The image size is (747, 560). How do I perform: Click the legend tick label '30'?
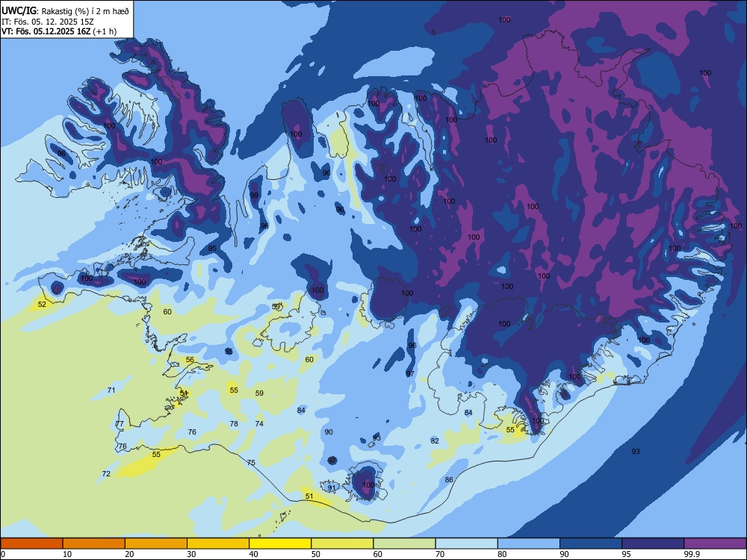[x=191, y=554]
